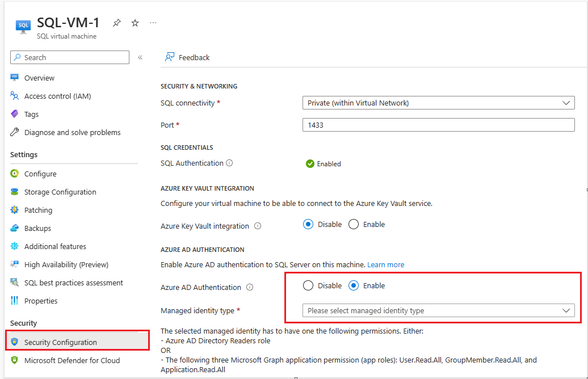Click the Configure green circle icon
The image size is (588, 379).
[x=15, y=174]
